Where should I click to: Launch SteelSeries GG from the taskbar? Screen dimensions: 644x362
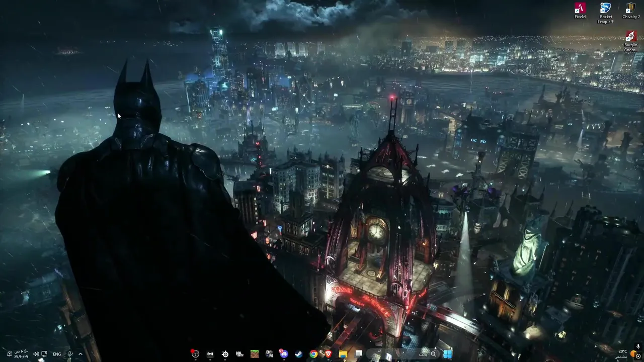click(225, 354)
